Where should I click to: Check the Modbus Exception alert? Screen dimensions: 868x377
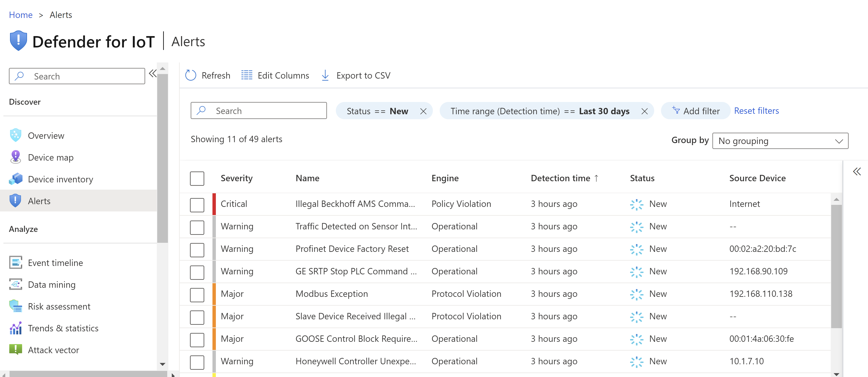pos(197,295)
